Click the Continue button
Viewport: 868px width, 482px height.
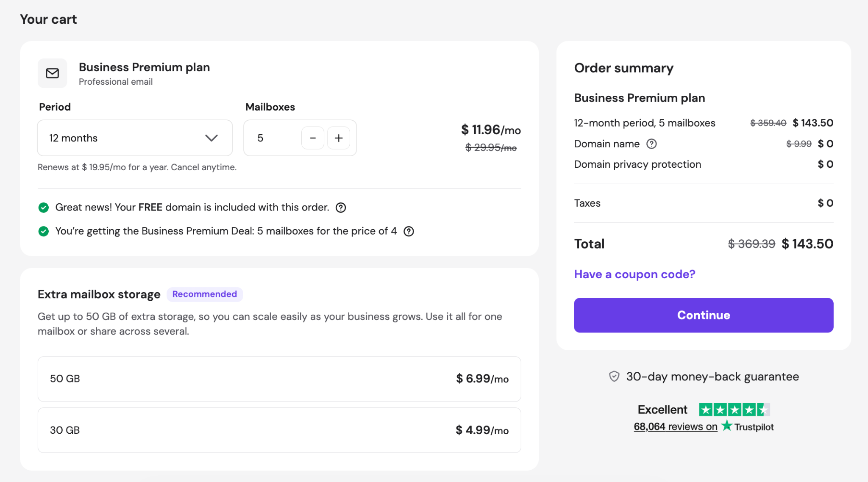tap(704, 315)
